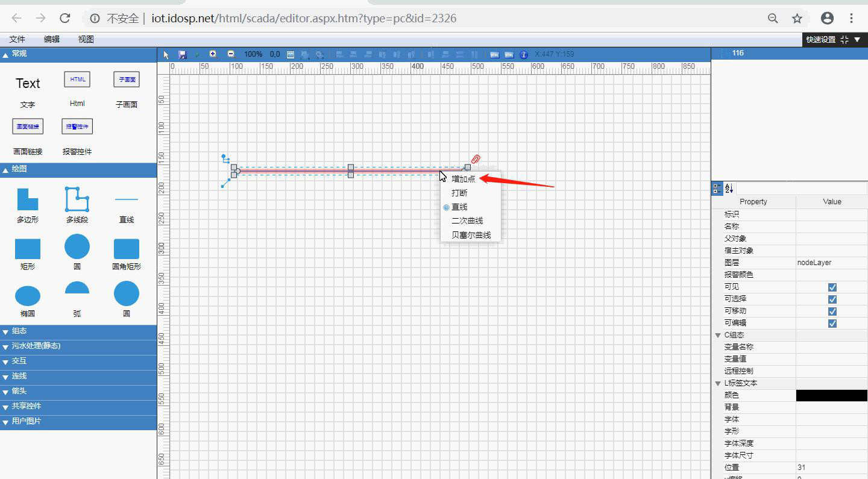
Task: Sort properties alphabetically with A-Z icon
Action: point(729,189)
